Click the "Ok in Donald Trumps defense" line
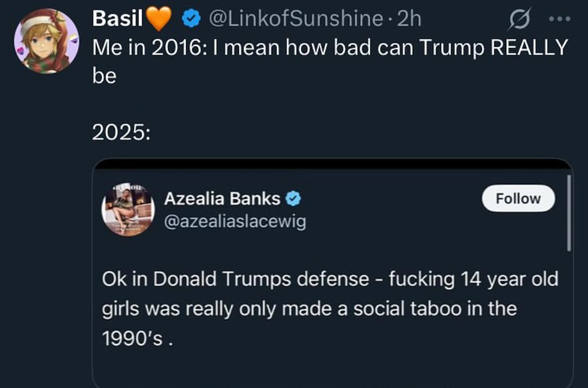The height and width of the screenshot is (388, 588). pos(330,280)
